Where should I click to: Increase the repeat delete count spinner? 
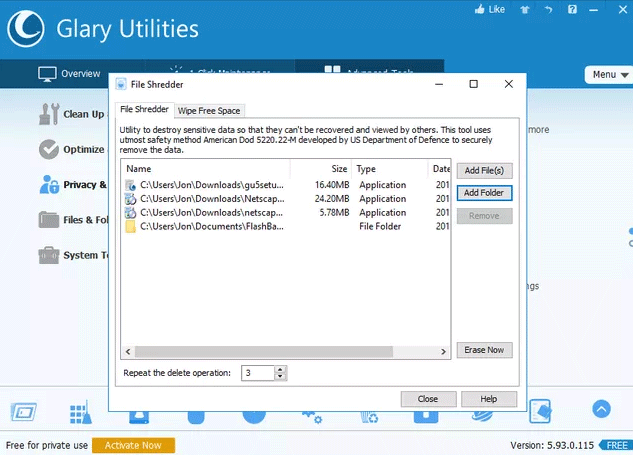[x=280, y=369]
